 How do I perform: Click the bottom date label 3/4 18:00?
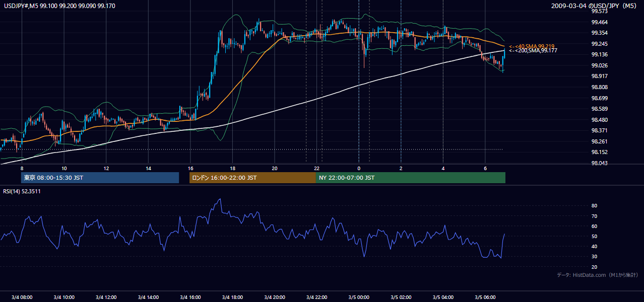coord(232,297)
